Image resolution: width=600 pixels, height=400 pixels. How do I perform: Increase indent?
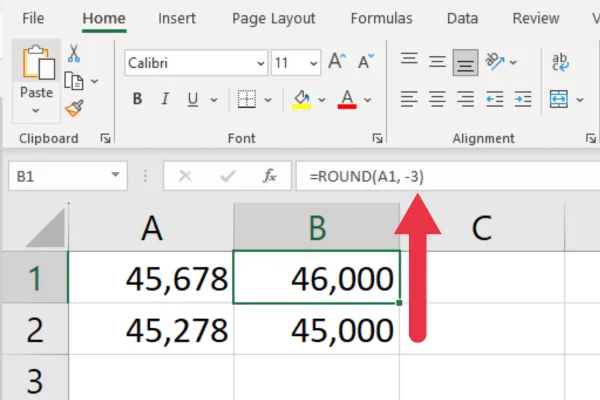coord(523,99)
